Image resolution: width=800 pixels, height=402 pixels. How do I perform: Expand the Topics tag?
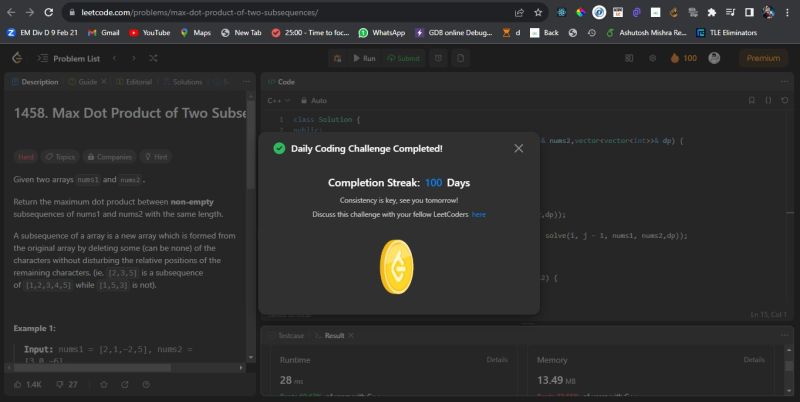[60, 157]
